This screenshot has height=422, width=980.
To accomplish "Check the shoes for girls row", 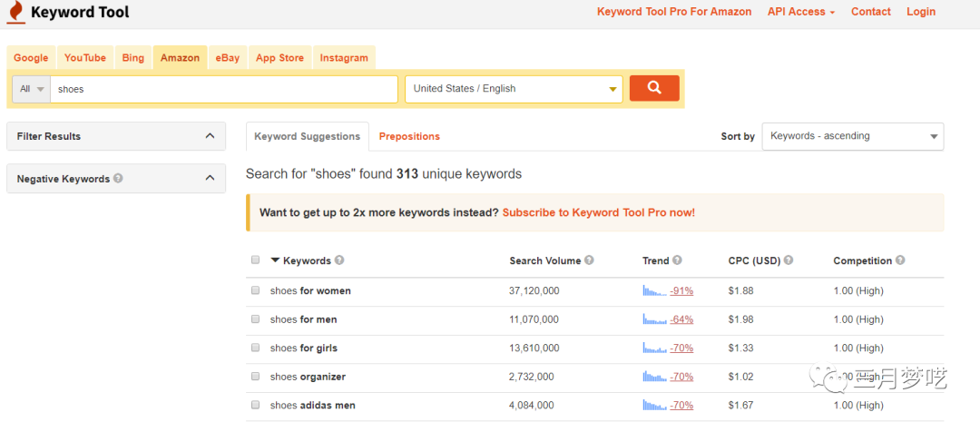I will [x=255, y=348].
